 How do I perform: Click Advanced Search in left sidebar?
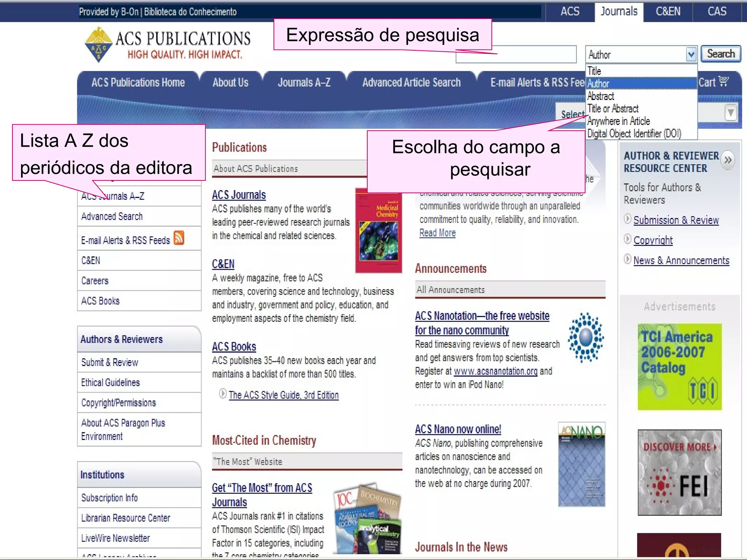(x=139, y=217)
